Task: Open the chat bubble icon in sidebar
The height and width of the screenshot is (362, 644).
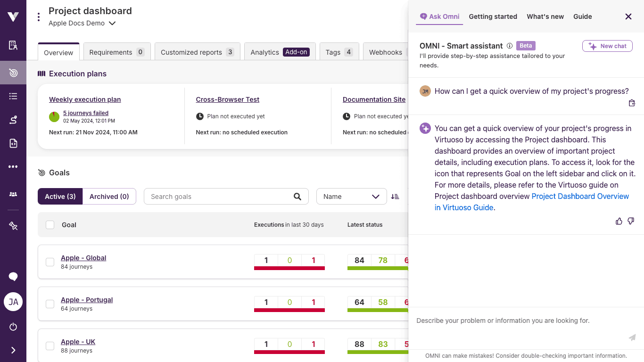Action: click(x=13, y=277)
